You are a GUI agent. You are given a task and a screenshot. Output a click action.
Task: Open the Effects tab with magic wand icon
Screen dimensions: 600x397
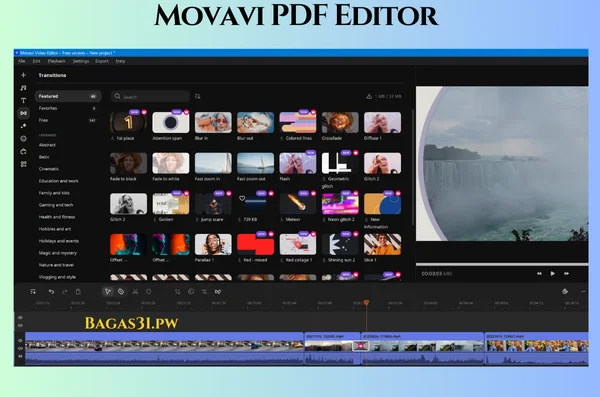point(23,126)
